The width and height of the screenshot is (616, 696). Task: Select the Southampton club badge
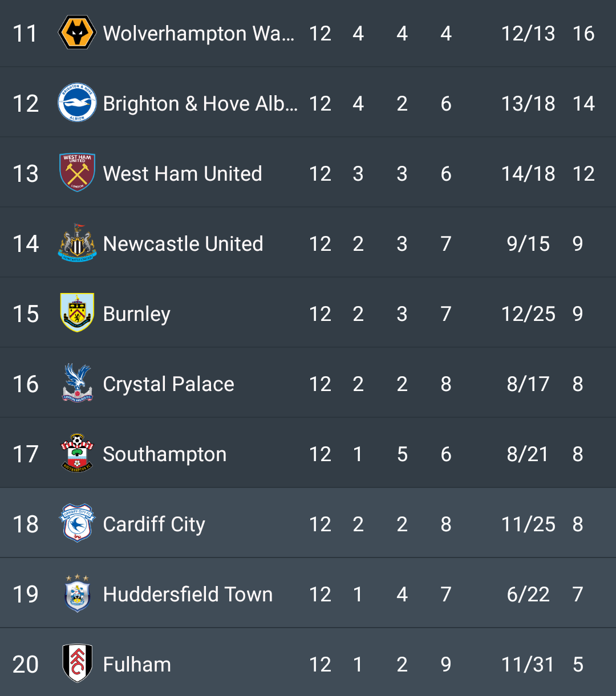click(77, 453)
